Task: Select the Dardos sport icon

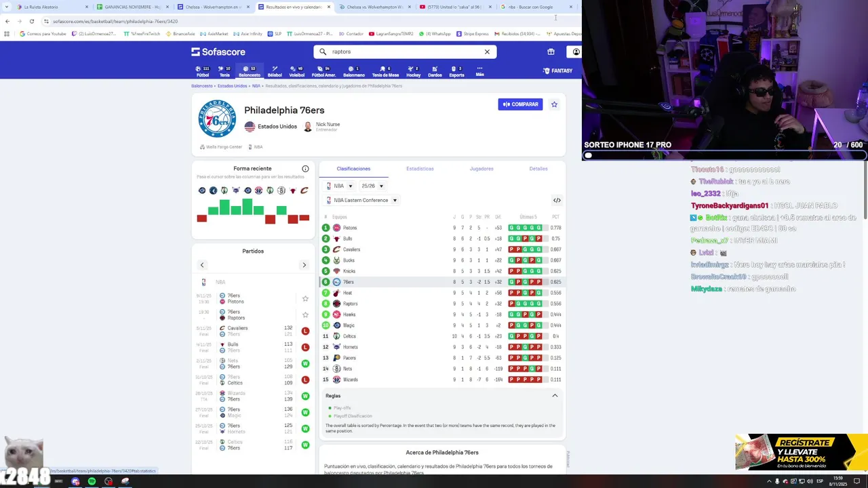Action: tap(435, 71)
